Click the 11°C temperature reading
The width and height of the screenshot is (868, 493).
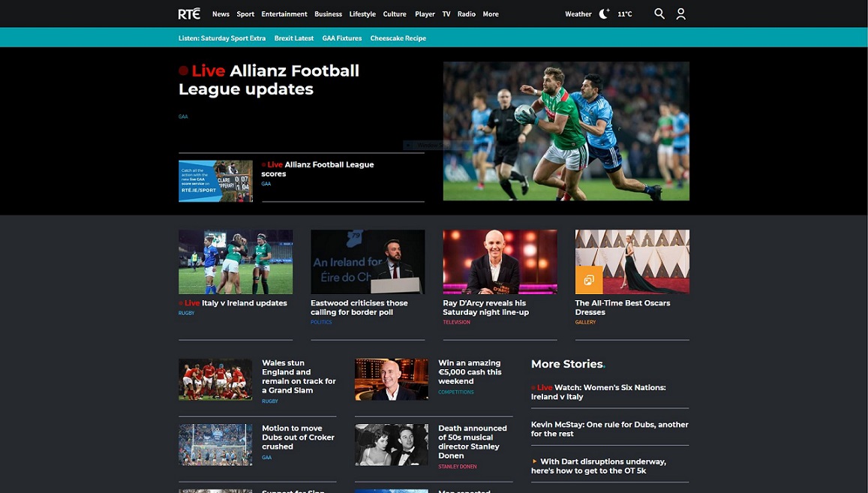pyautogui.click(x=625, y=14)
